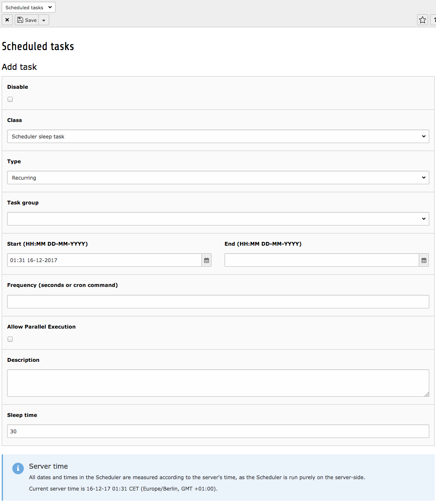Click the Description textarea resize handle
Image resolution: width=436 pixels, height=504 pixels.
(426, 394)
